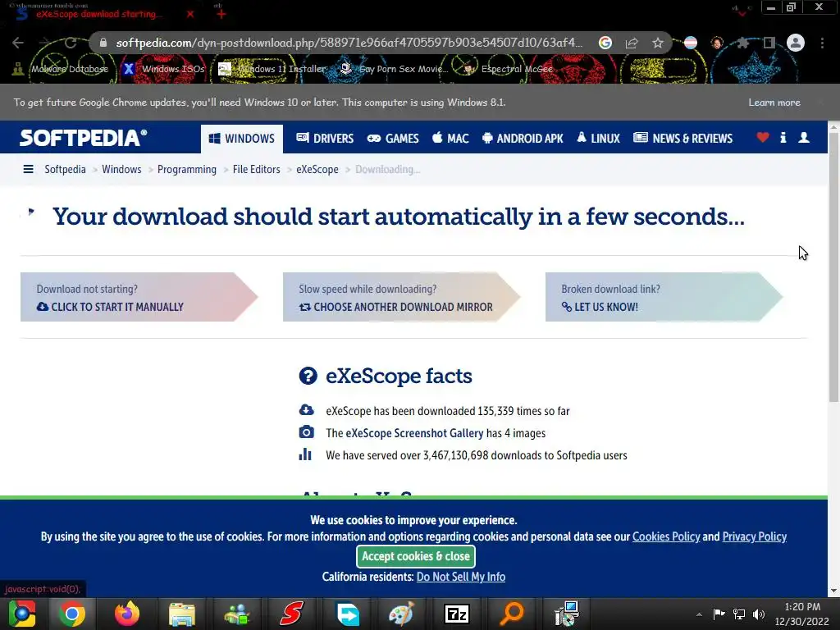Select the Android APK category tab
Screen dimensions: 840x630
[x=523, y=138]
